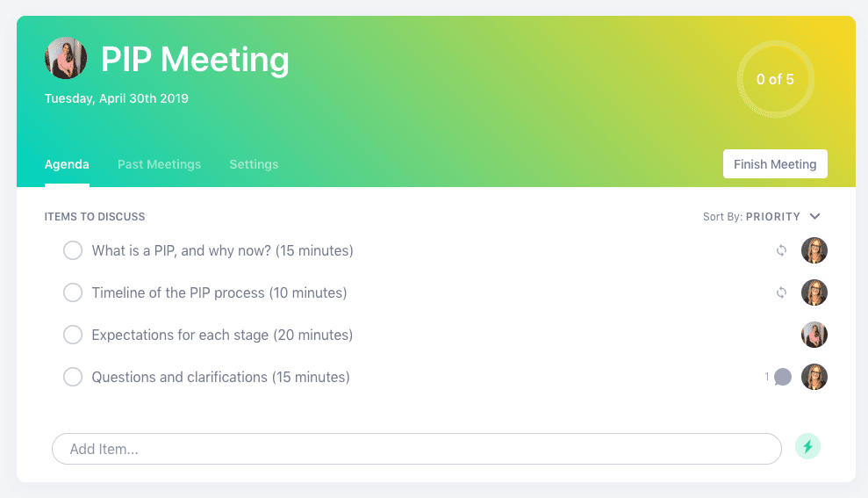Viewport: 868px width, 498px height.
Task: Select the Agenda tab
Action: [x=67, y=164]
